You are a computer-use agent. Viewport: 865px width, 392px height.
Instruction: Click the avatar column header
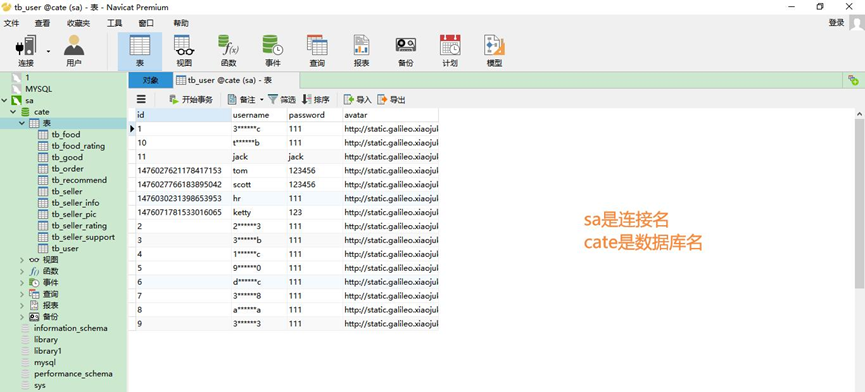pos(391,115)
